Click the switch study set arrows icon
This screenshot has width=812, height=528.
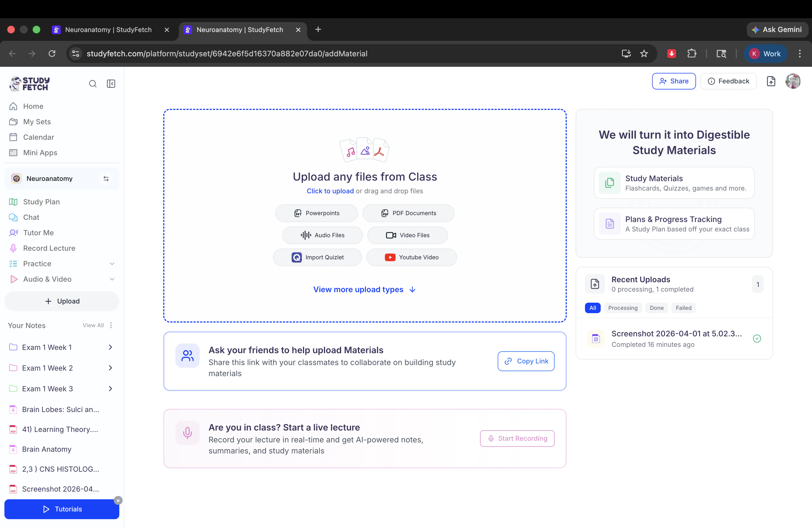pyautogui.click(x=106, y=179)
